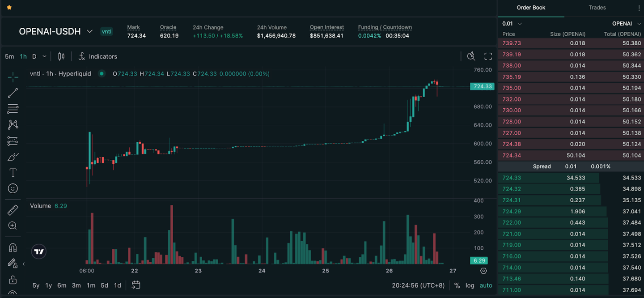644x298 pixels.
Task: Favorite the market with star icon
Action: (x=9, y=8)
